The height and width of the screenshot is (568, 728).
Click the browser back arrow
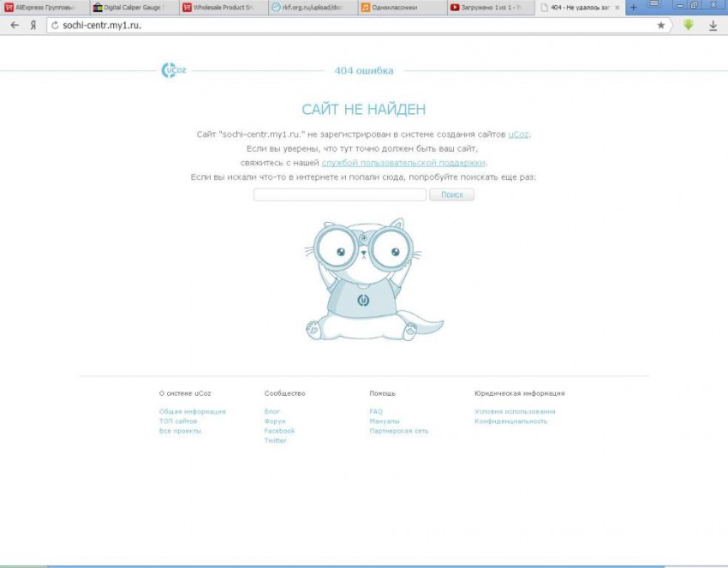click(x=14, y=26)
